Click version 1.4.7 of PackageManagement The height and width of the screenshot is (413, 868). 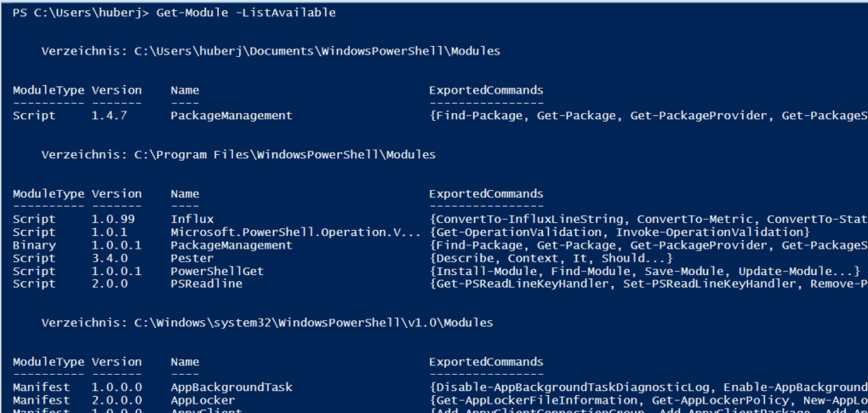point(110,116)
